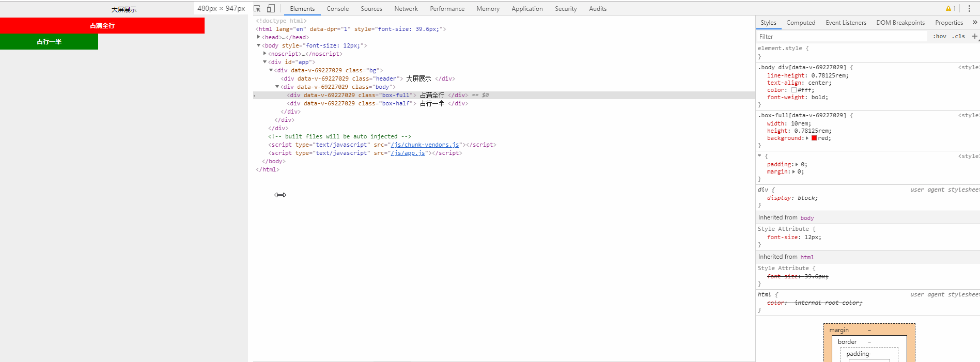Viewport: 980px width, 362px height.
Task: Open the Sources tab
Action: click(x=371, y=9)
